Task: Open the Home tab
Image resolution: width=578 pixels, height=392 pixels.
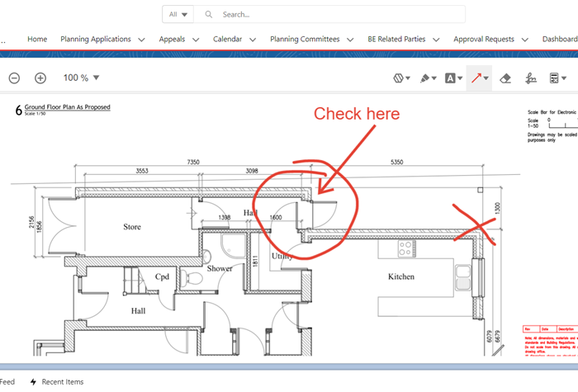Action: point(37,39)
